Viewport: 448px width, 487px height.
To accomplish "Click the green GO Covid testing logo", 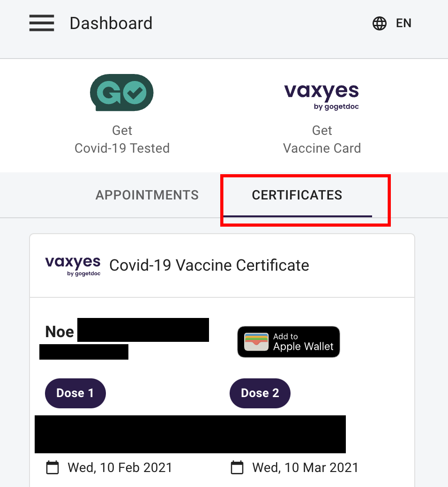I will pos(122,92).
